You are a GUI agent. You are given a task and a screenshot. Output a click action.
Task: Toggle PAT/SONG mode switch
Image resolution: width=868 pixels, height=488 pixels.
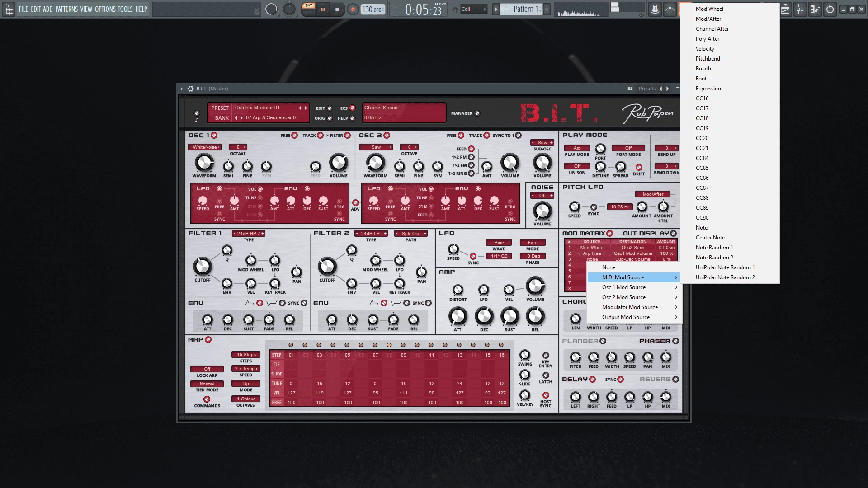(309, 9)
